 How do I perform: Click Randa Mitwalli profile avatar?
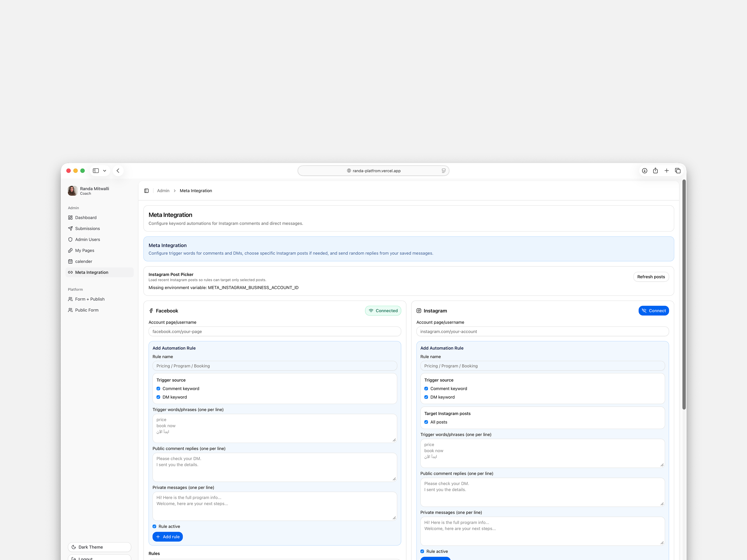(x=72, y=191)
